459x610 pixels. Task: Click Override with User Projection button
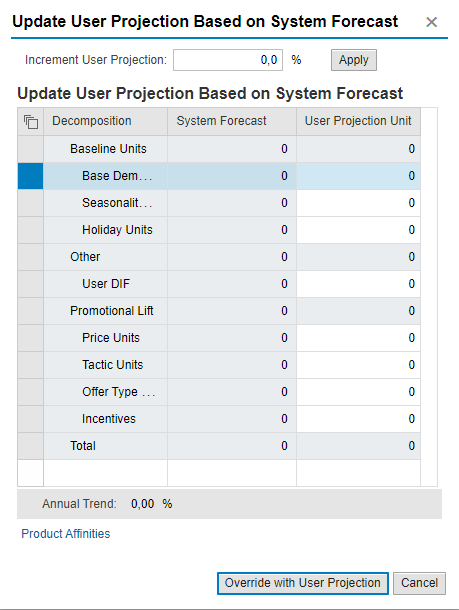[303, 583]
